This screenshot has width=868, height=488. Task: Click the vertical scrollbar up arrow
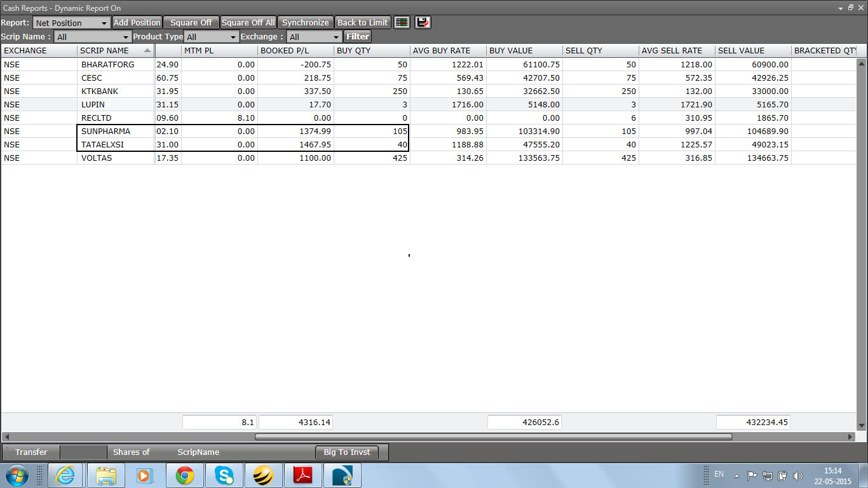click(x=862, y=63)
